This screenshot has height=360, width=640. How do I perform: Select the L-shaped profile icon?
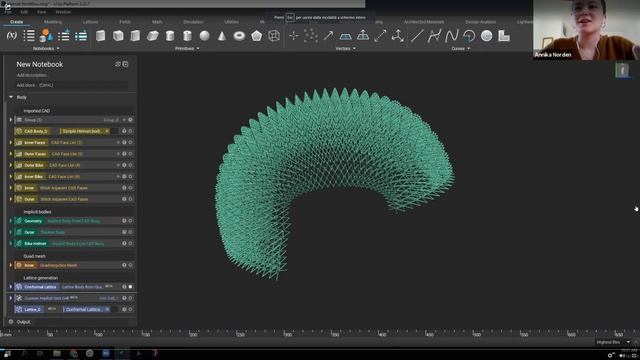504,36
